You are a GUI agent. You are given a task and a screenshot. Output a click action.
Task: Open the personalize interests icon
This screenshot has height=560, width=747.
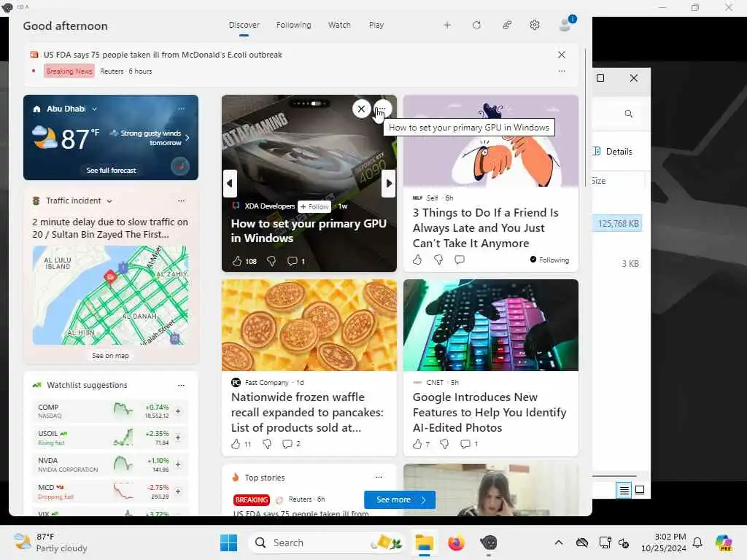(x=507, y=25)
